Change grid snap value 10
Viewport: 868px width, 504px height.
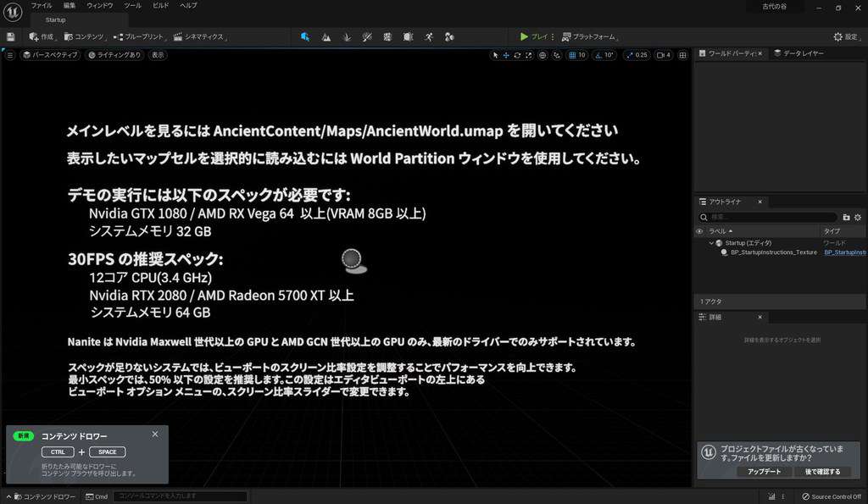581,55
